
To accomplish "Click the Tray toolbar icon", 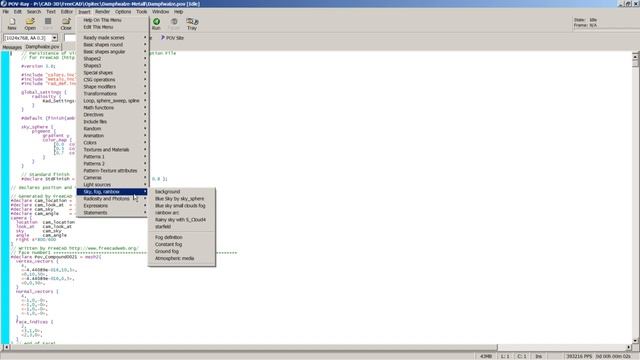I will (x=192, y=24).
